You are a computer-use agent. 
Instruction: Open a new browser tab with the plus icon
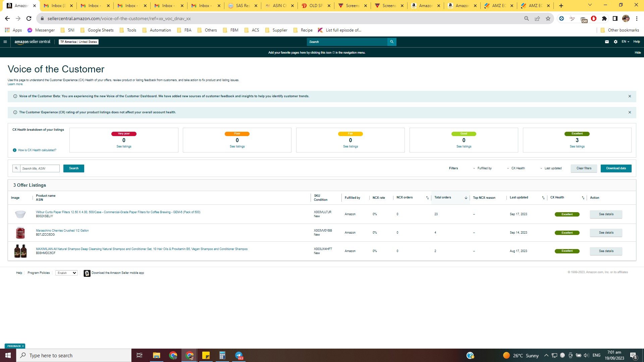click(x=561, y=6)
